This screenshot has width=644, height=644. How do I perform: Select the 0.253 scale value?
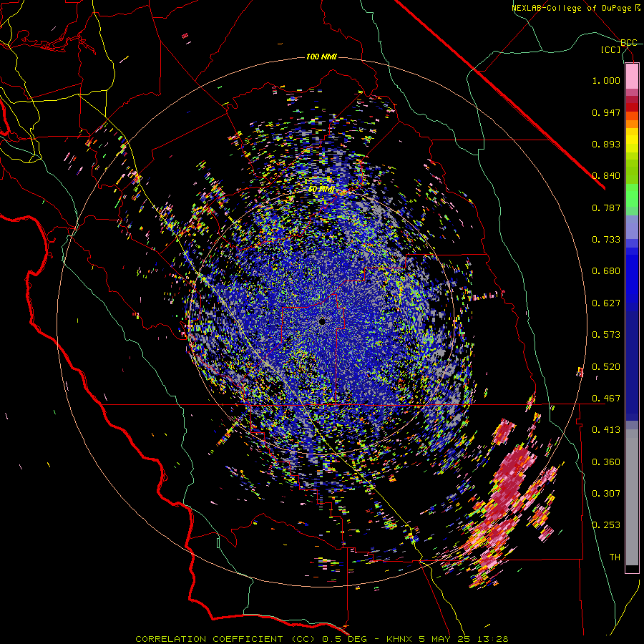click(606, 525)
